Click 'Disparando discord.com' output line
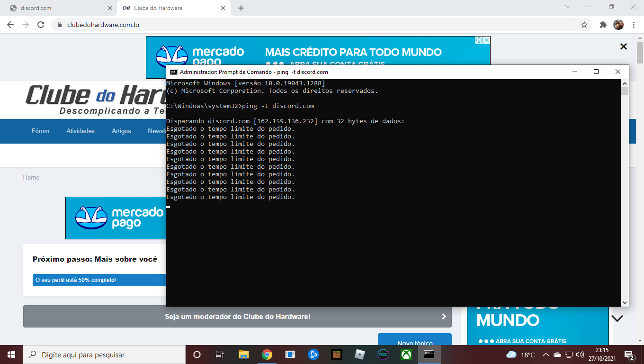This screenshot has height=364, width=644. [x=286, y=121]
